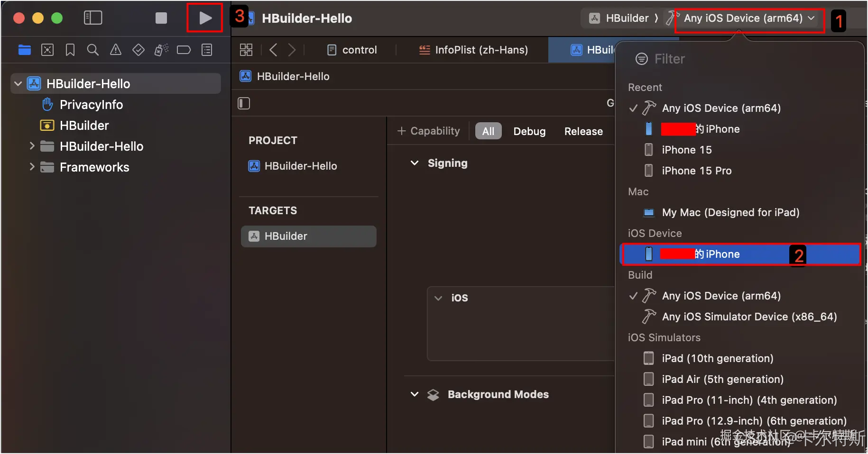Click the HBuilder-Hello project file icon in navigator
The width and height of the screenshot is (868, 454).
pos(34,84)
